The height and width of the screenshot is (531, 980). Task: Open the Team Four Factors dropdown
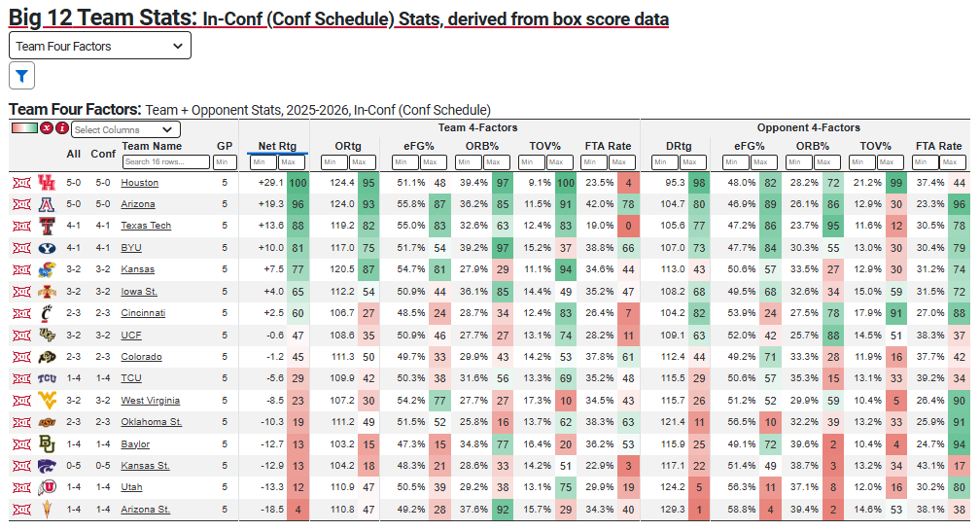100,46
